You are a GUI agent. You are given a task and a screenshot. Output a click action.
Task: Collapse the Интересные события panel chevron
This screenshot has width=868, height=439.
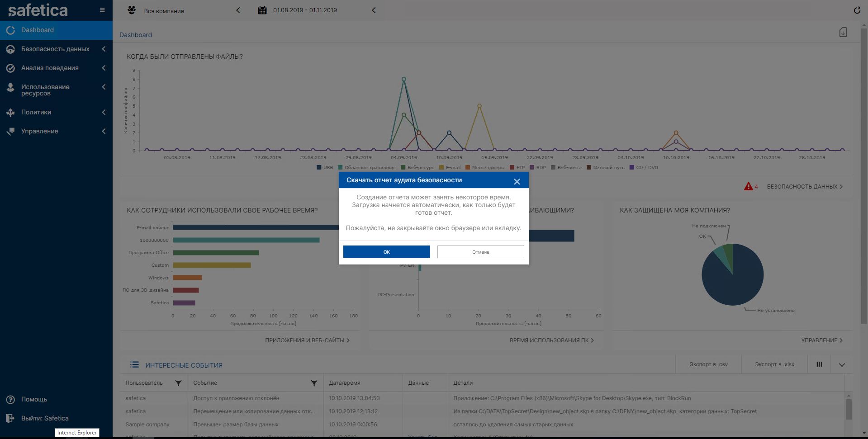[x=842, y=365]
